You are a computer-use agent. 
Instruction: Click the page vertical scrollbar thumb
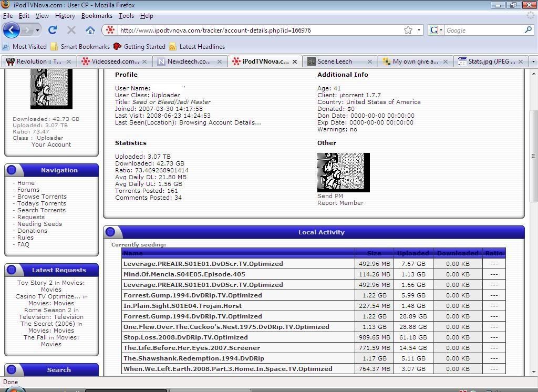pos(533,156)
